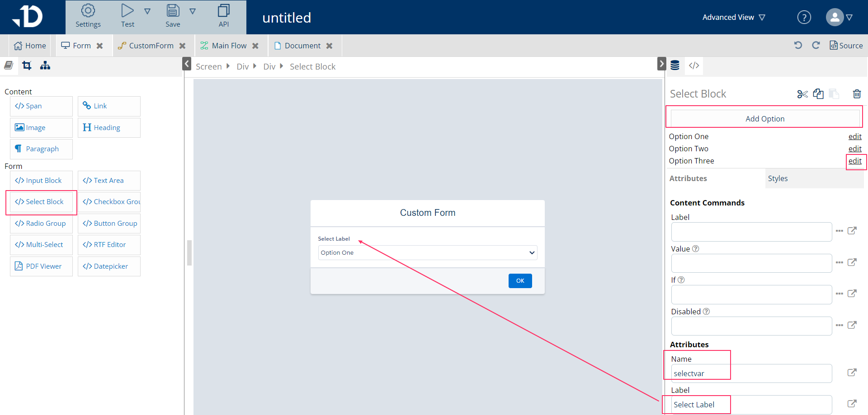Open the component tree hierarchy icon

pyautogui.click(x=45, y=66)
